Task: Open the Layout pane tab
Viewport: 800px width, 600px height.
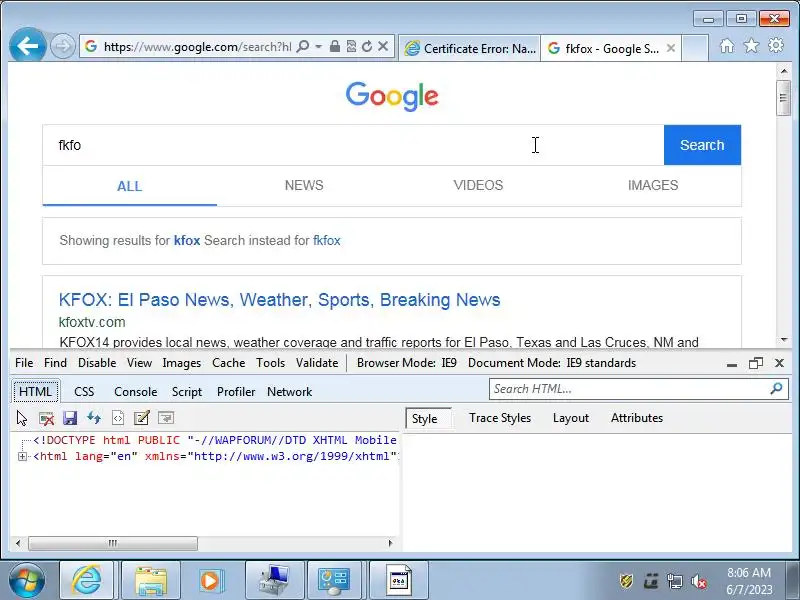Action: 571,418
